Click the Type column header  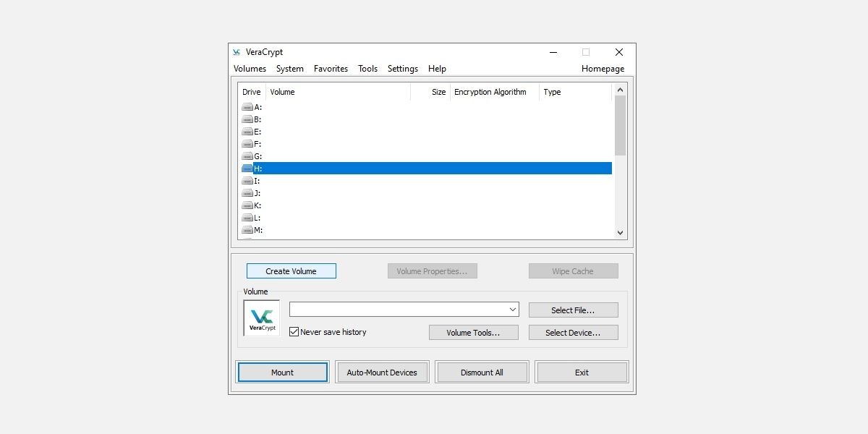pyautogui.click(x=575, y=92)
